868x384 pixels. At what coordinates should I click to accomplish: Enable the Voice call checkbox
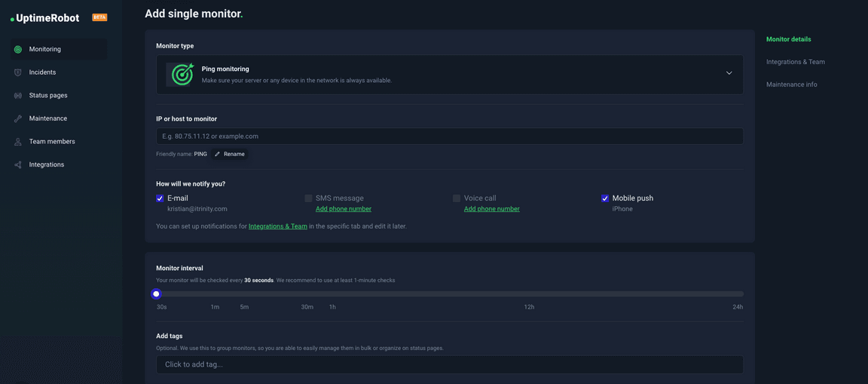[457, 198]
